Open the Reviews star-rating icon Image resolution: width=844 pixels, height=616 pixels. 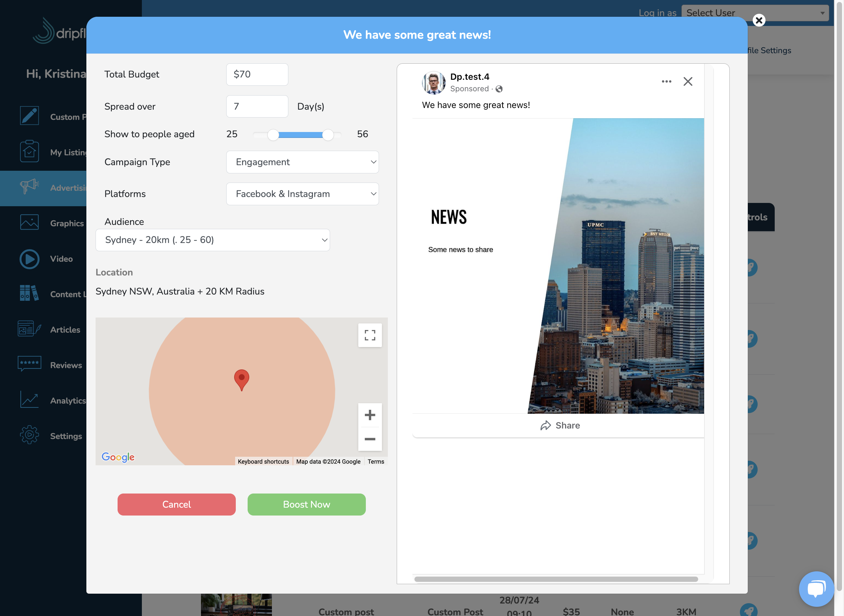click(x=30, y=363)
